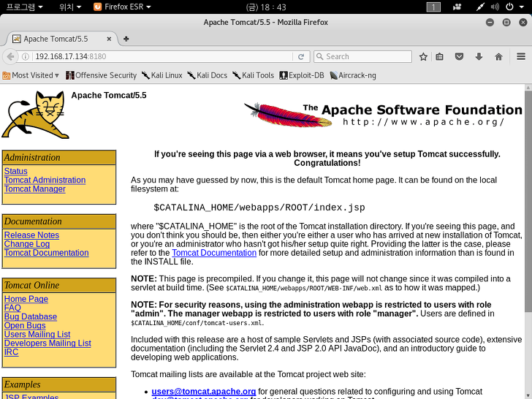Image resolution: width=532 pixels, height=399 pixels.
Task: Open the downloads arrow icon
Action: coord(479,57)
